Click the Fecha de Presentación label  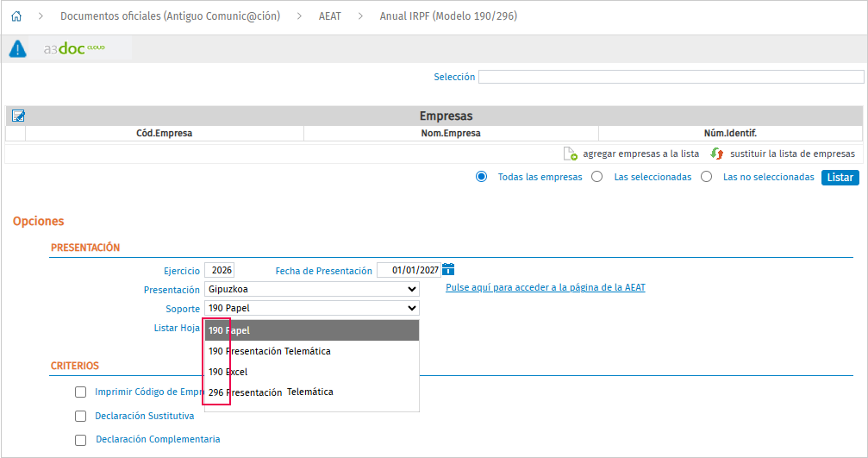324,271
